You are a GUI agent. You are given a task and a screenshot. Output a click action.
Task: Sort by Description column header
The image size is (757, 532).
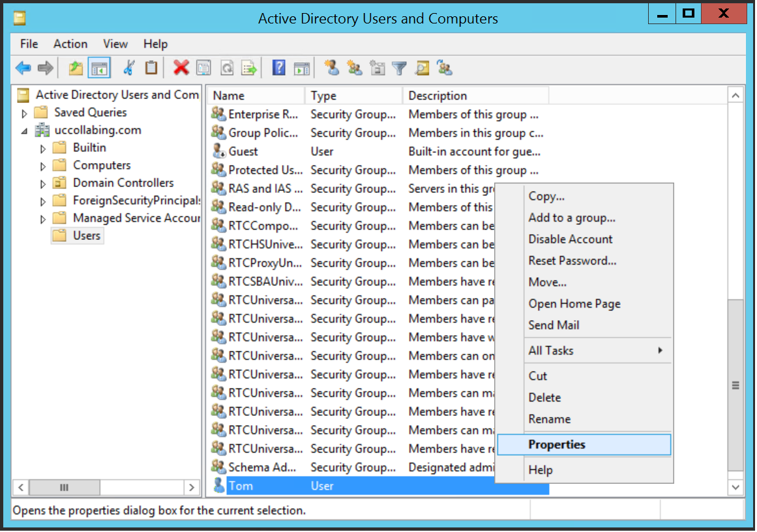click(x=476, y=96)
